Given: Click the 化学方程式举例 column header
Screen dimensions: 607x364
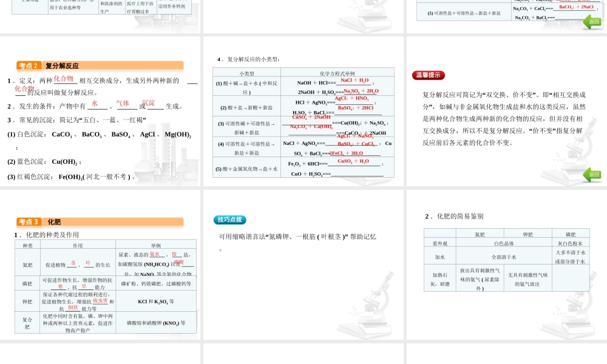Looking at the screenshot, I should 337,72.
